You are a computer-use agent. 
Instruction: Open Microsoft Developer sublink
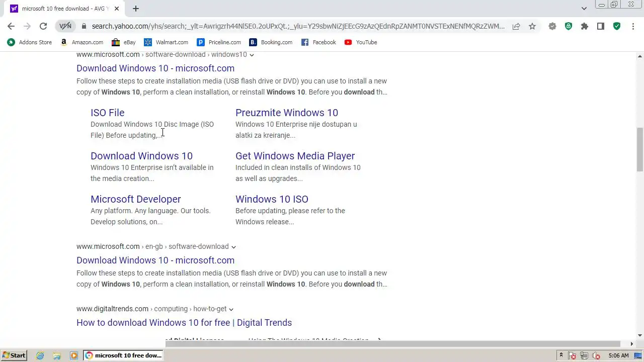click(136, 199)
